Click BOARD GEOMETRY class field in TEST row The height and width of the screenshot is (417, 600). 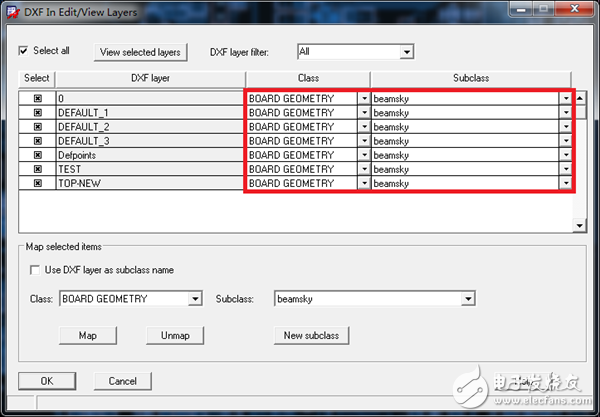[303, 169]
